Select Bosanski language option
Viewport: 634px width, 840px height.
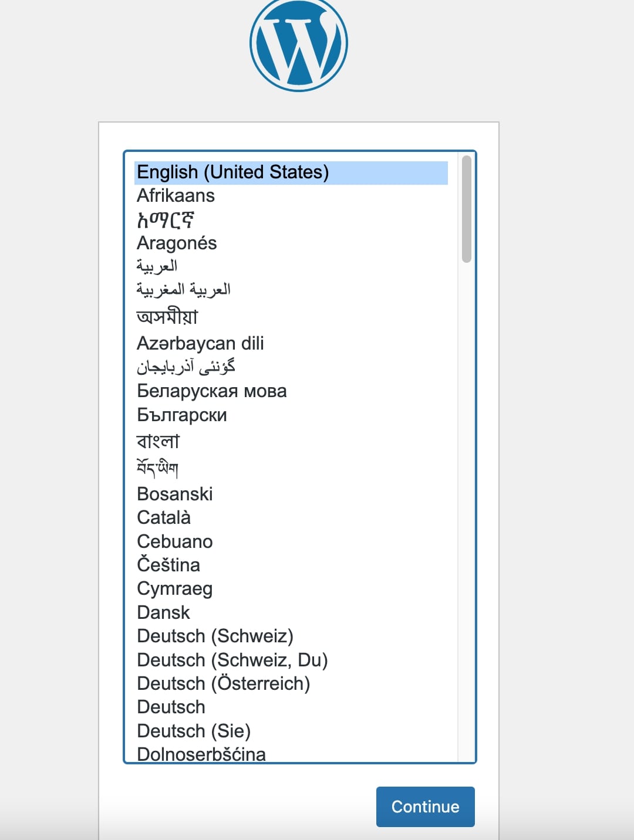[174, 494]
